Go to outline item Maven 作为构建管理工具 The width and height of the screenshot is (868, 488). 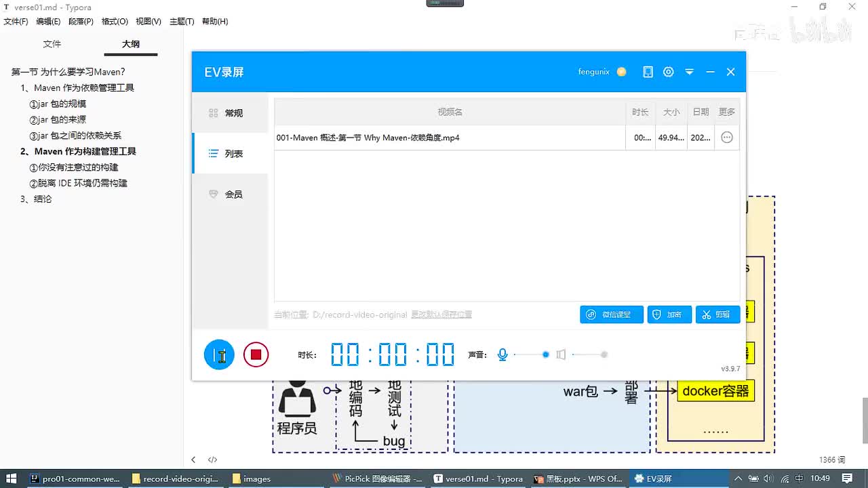(x=78, y=151)
